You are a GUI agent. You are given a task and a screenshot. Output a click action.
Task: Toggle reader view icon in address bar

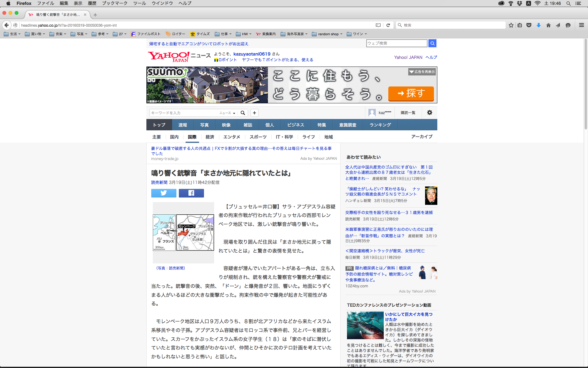pyautogui.click(x=378, y=25)
